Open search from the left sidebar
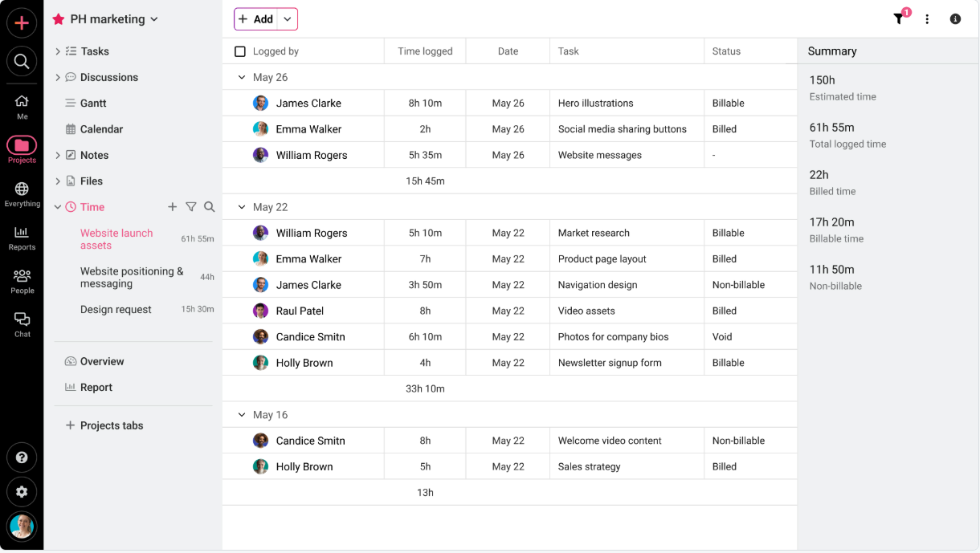 coord(22,61)
